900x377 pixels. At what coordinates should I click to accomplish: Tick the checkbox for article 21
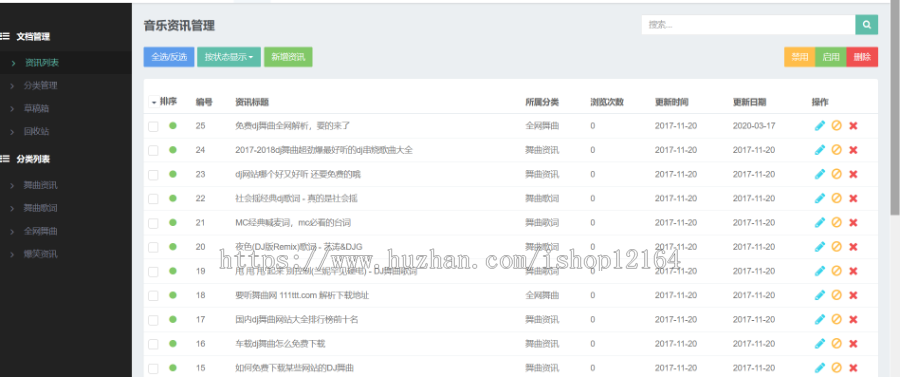[153, 223]
